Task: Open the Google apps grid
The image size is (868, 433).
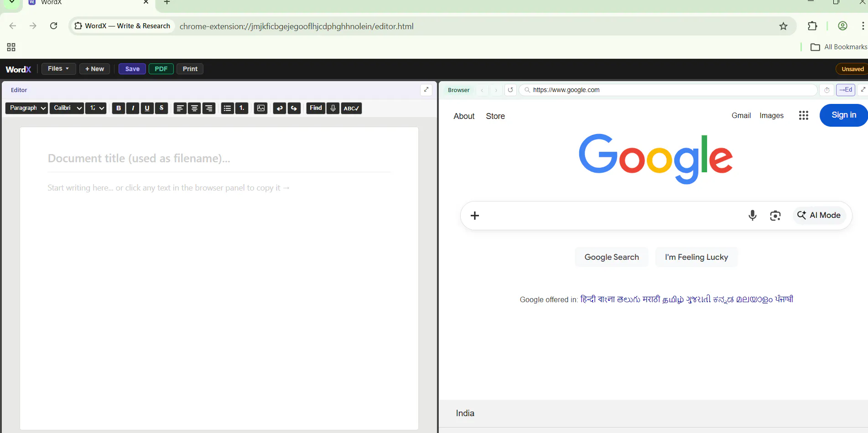Action: pos(804,115)
